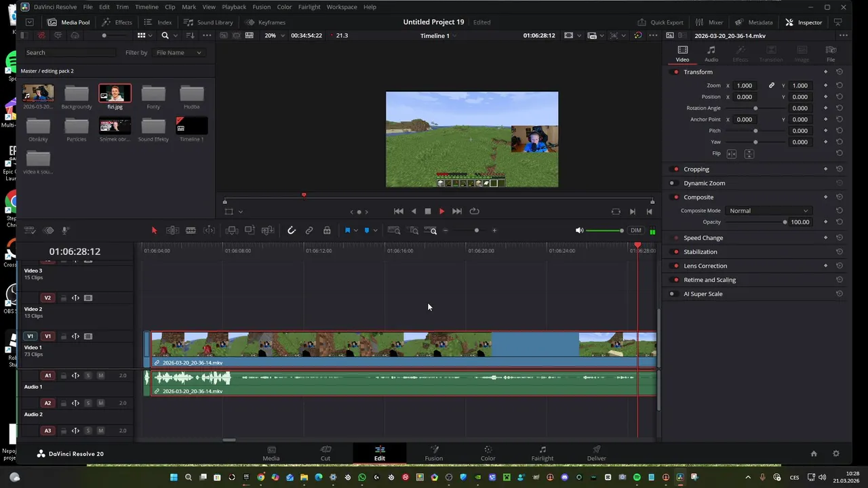Open the flag color dropdown arrow
This screenshot has width=868, height=488.
click(x=355, y=230)
